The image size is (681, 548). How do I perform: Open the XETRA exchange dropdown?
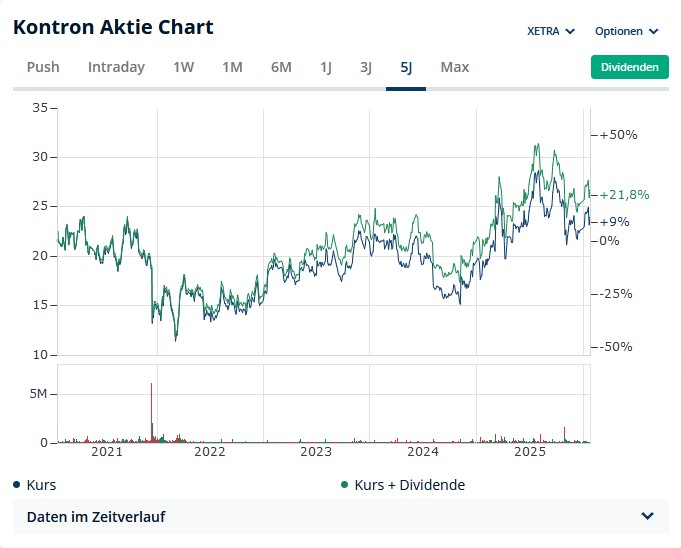tap(551, 31)
